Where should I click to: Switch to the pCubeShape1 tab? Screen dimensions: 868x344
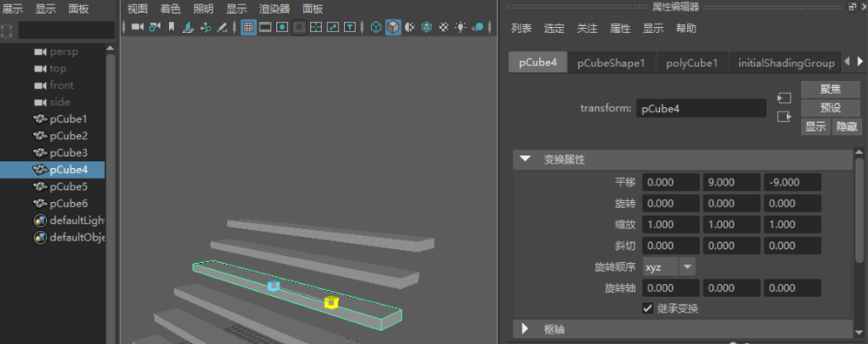pyautogui.click(x=611, y=64)
